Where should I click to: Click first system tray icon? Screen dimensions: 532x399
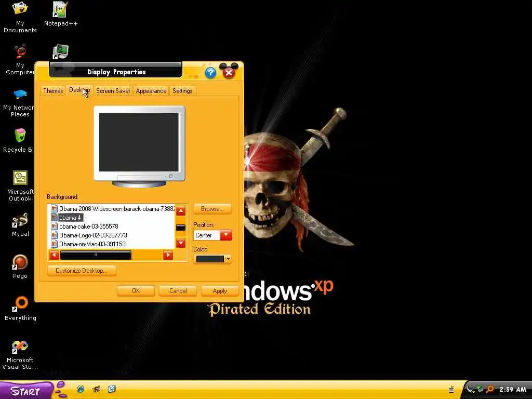point(471,389)
